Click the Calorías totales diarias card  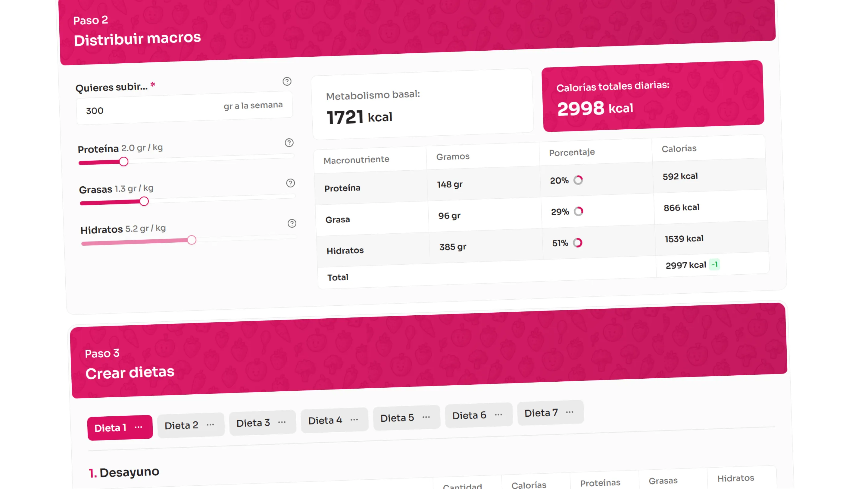tap(653, 96)
